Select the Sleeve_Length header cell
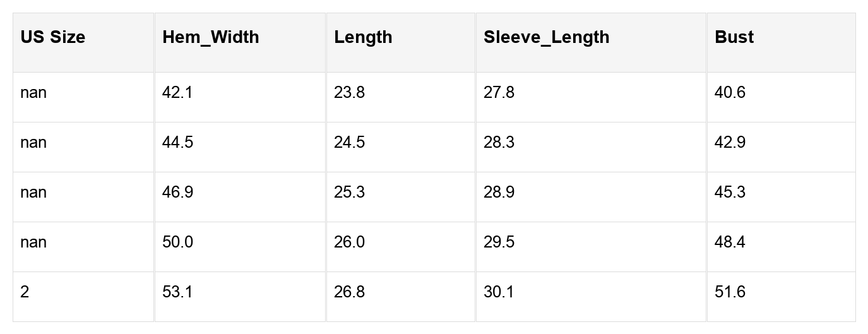The width and height of the screenshot is (868, 334). pyautogui.click(x=546, y=37)
